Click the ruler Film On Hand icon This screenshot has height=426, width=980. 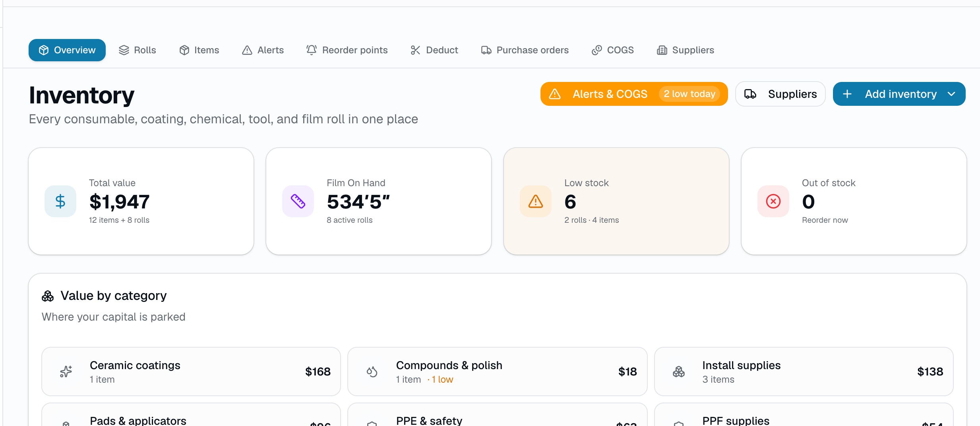[x=298, y=201]
